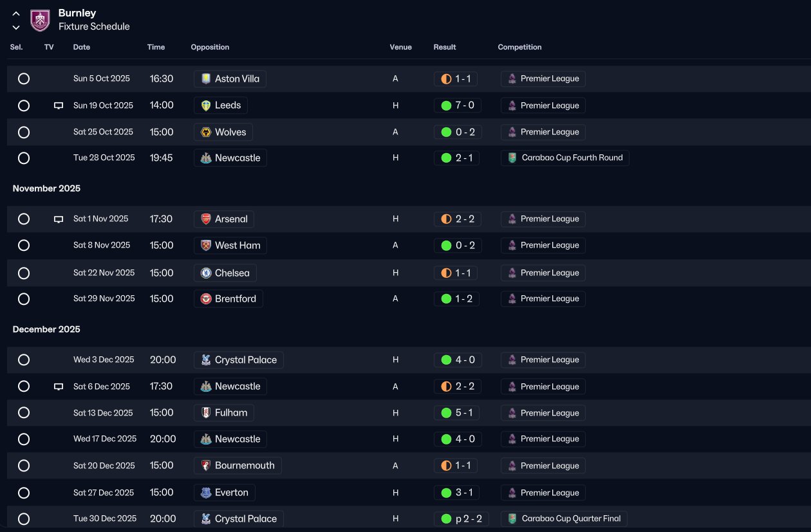Screen dimensions: 811x532
Task: Select the Everton fixture radio button
Action: (24, 493)
